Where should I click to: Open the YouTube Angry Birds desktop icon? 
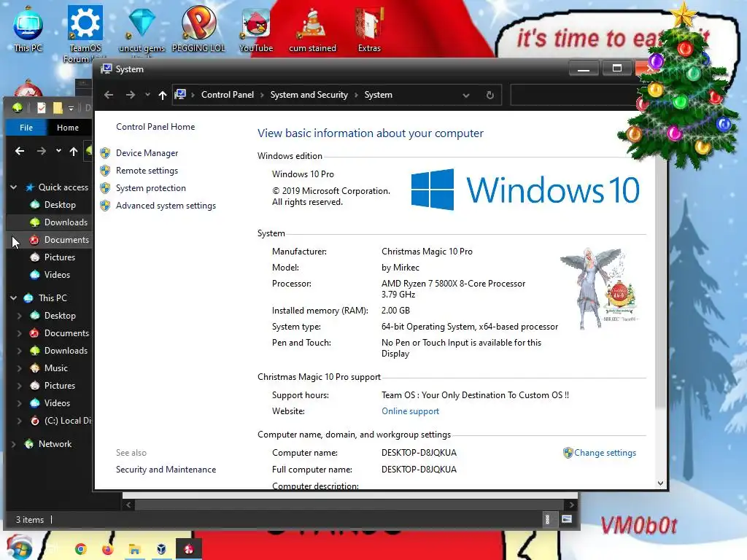[x=256, y=29]
